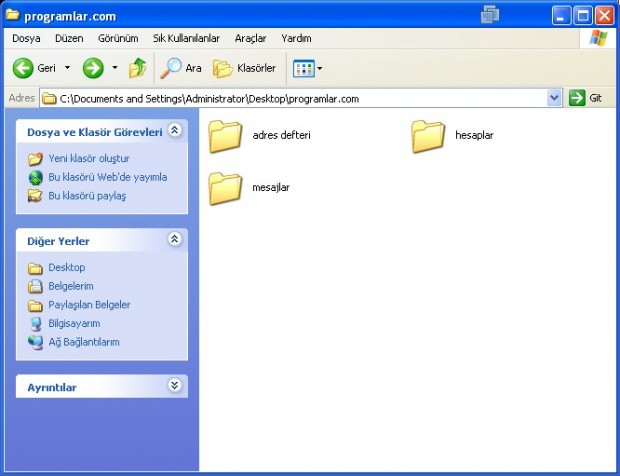620x476 pixels.
Task: Click the Bilgisayarım computer icon
Action: click(36, 324)
